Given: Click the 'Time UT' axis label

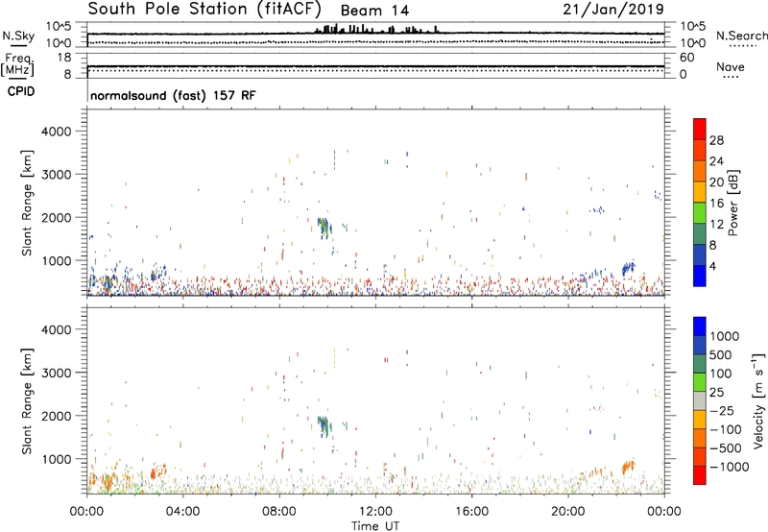Looking at the screenshot, I should (x=375, y=526).
